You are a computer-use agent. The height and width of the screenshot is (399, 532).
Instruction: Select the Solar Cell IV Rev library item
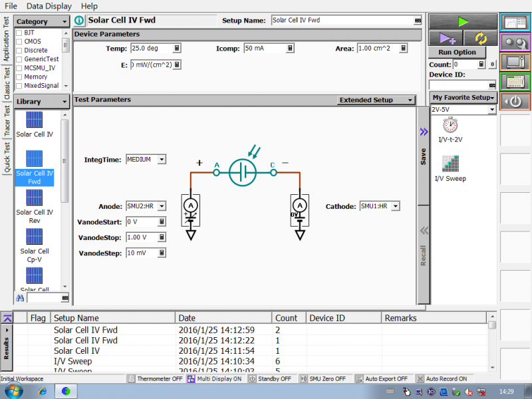pyautogui.click(x=35, y=207)
